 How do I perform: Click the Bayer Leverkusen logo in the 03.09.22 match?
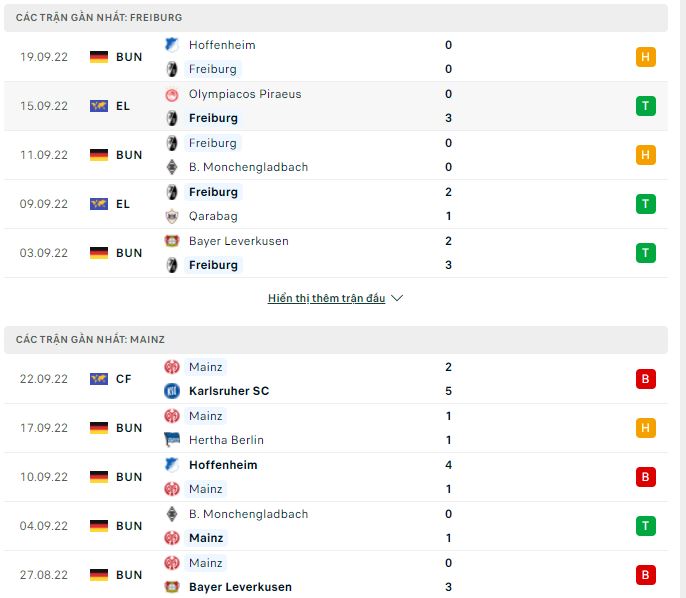[x=171, y=241]
